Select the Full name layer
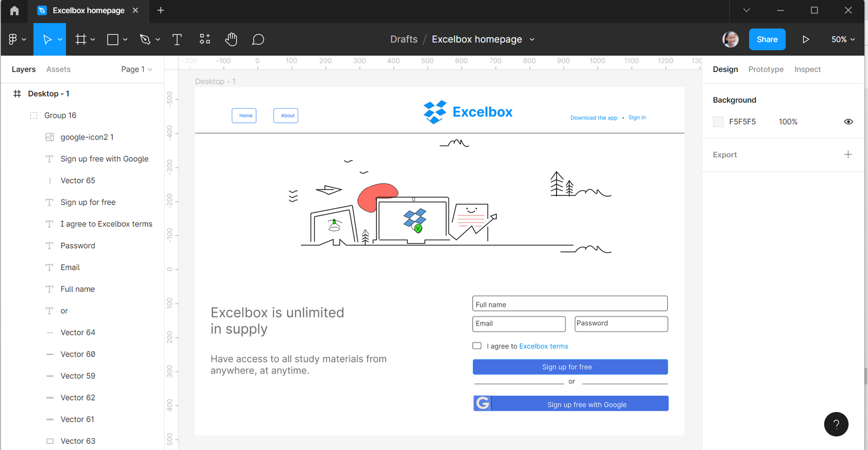Viewport: 868px width, 450px height. pyautogui.click(x=82, y=289)
